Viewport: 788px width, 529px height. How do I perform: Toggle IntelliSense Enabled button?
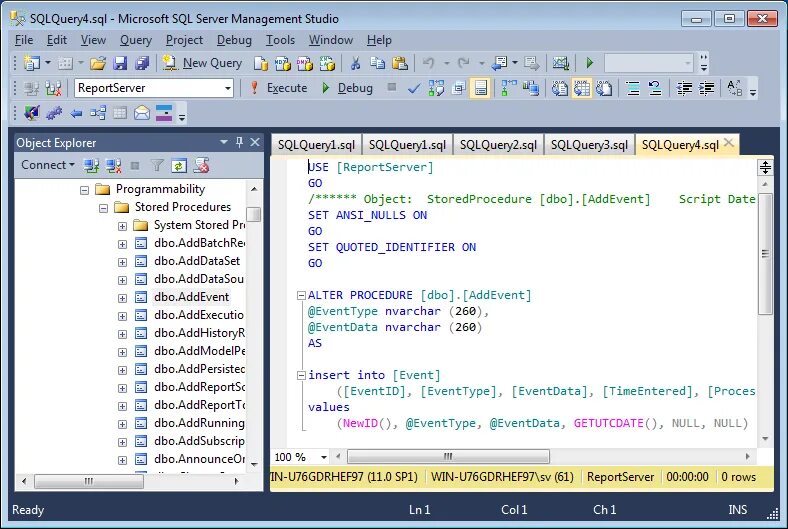pos(480,88)
